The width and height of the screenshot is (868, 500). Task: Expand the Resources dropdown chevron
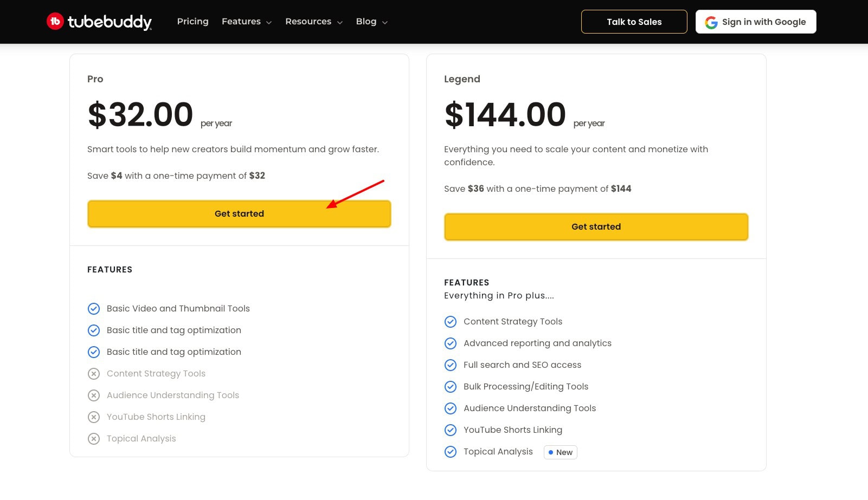(x=340, y=23)
